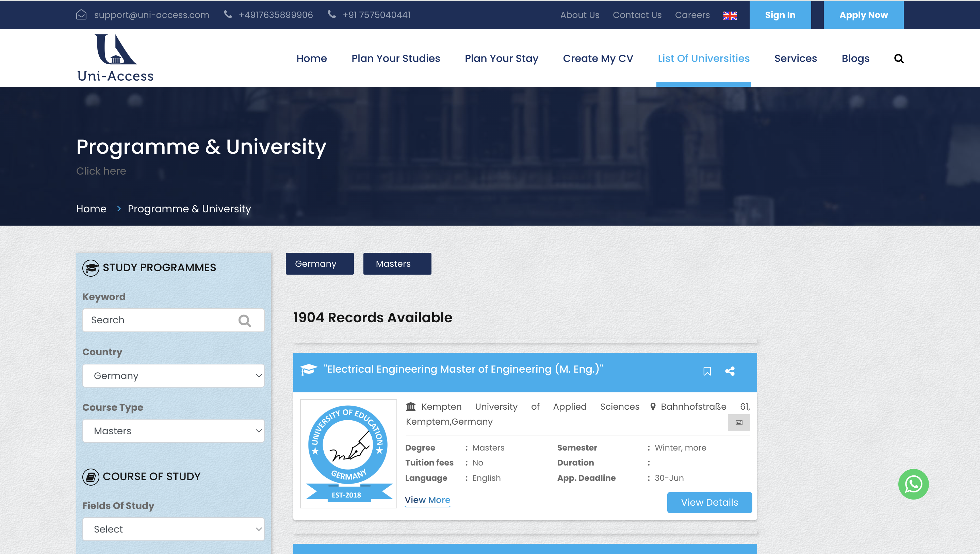This screenshot has height=554, width=980.
Task: Click phone number +4917635899906
Action: pyautogui.click(x=276, y=15)
